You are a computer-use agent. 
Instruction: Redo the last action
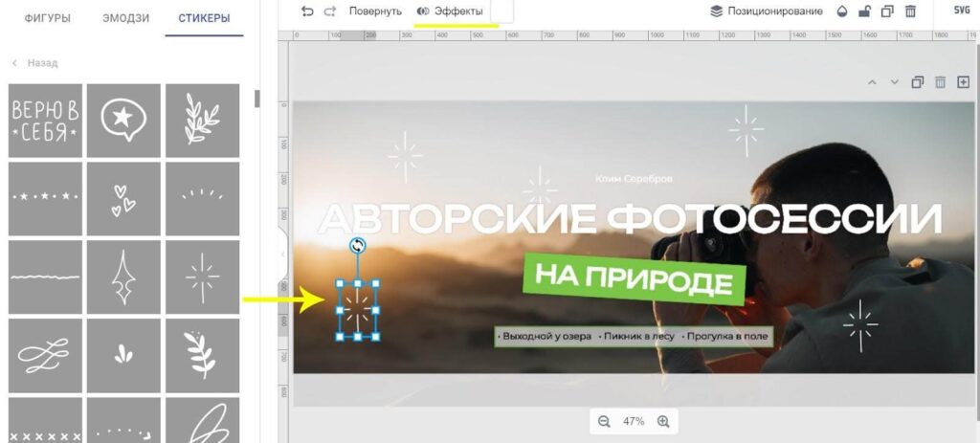[x=329, y=11]
